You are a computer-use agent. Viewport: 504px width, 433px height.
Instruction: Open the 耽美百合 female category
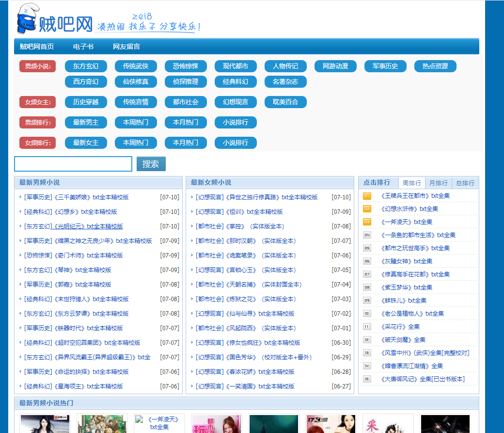coord(285,102)
